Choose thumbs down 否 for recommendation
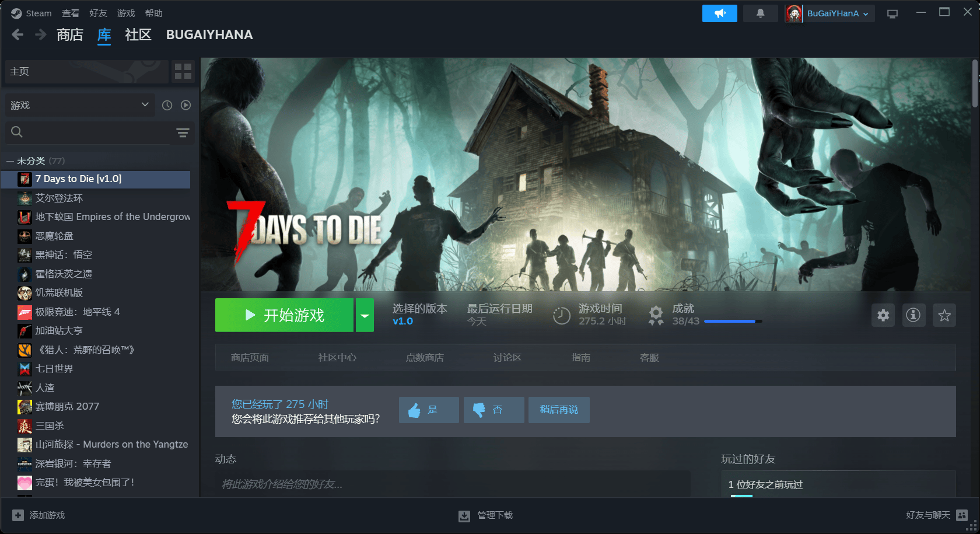980x534 pixels. coord(494,410)
